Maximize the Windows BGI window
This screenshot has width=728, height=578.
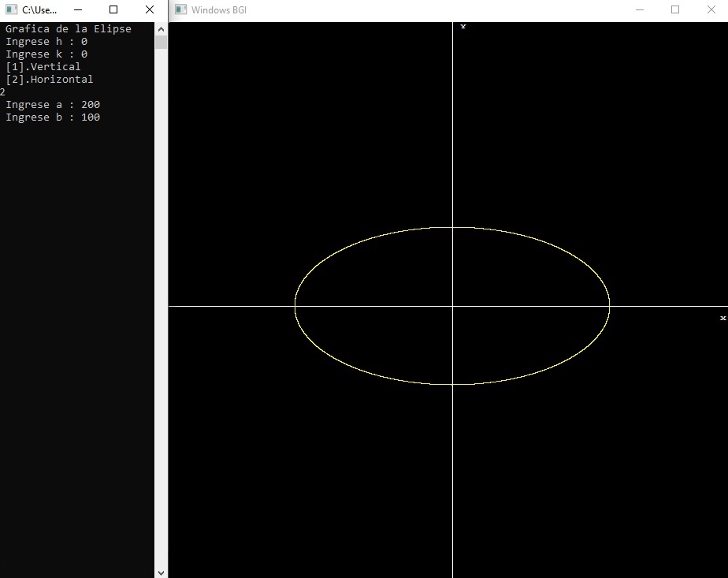(x=675, y=9)
